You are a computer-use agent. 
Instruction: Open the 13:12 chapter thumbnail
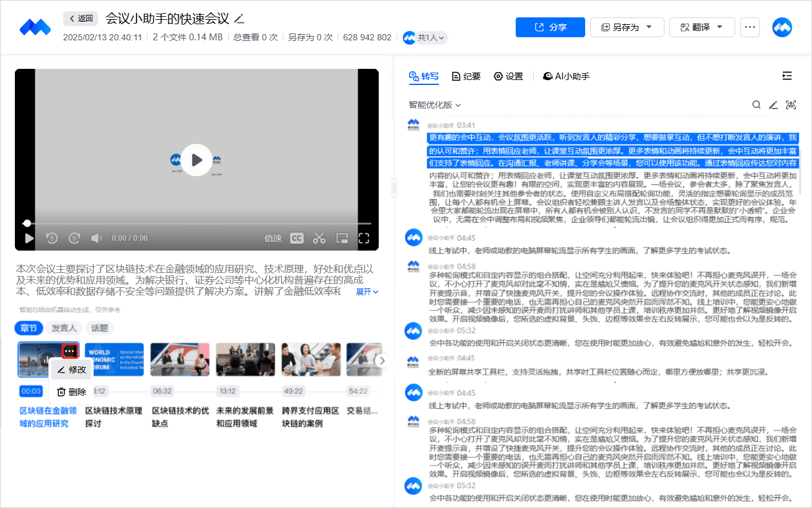point(245,360)
